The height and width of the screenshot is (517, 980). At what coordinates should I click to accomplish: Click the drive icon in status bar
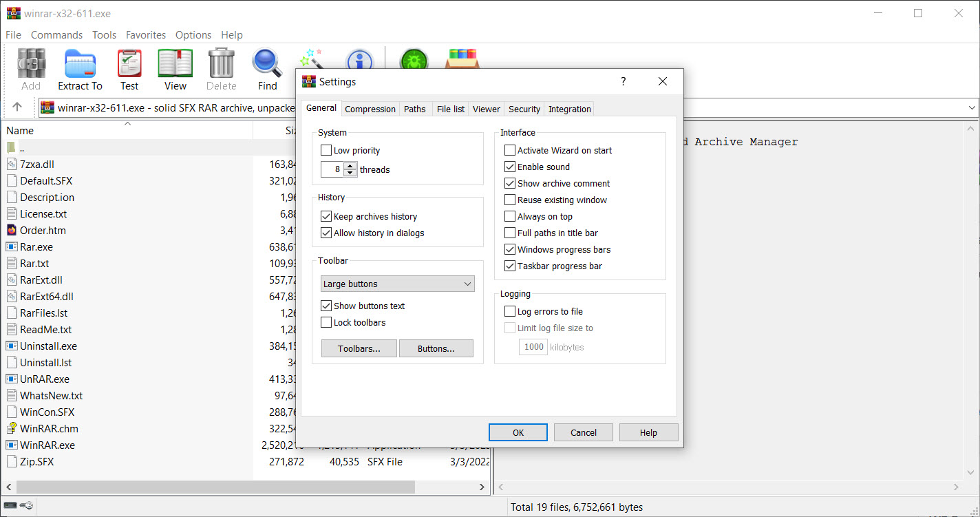pyautogui.click(x=10, y=506)
